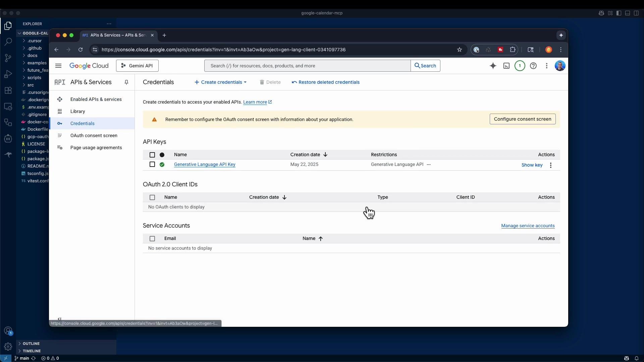Pin the APIs & Services navigation
The image size is (644, 362).
click(x=126, y=82)
